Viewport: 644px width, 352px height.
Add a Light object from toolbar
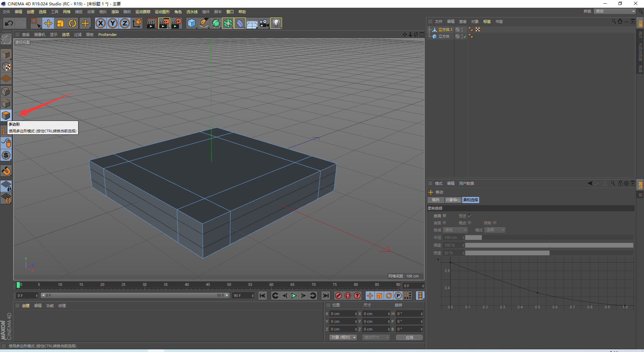[276, 23]
